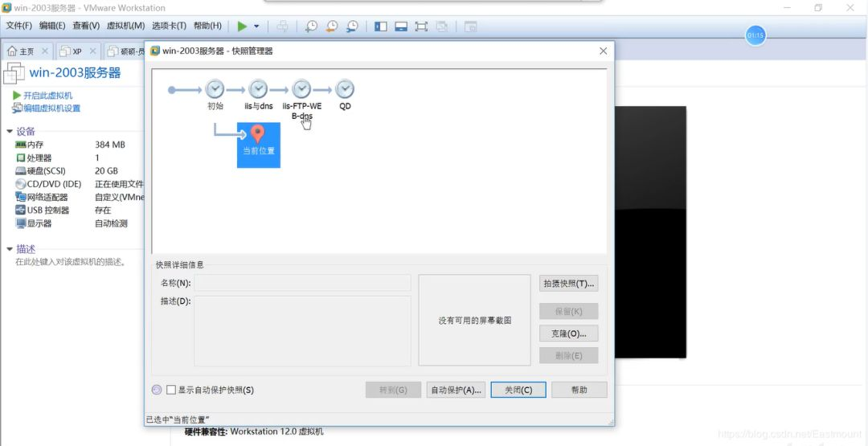Open the 文件(F) menu
The height and width of the screenshot is (446, 868).
(18, 26)
